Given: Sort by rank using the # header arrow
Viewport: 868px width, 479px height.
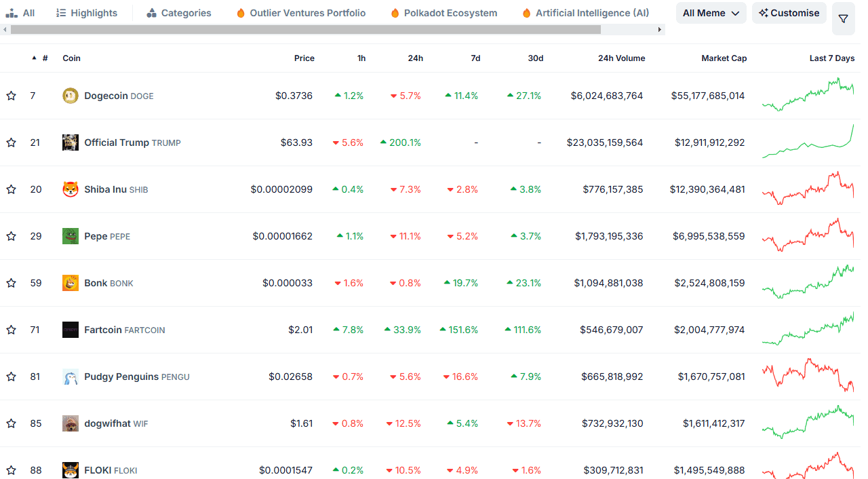Looking at the screenshot, I should [x=35, y=58].
